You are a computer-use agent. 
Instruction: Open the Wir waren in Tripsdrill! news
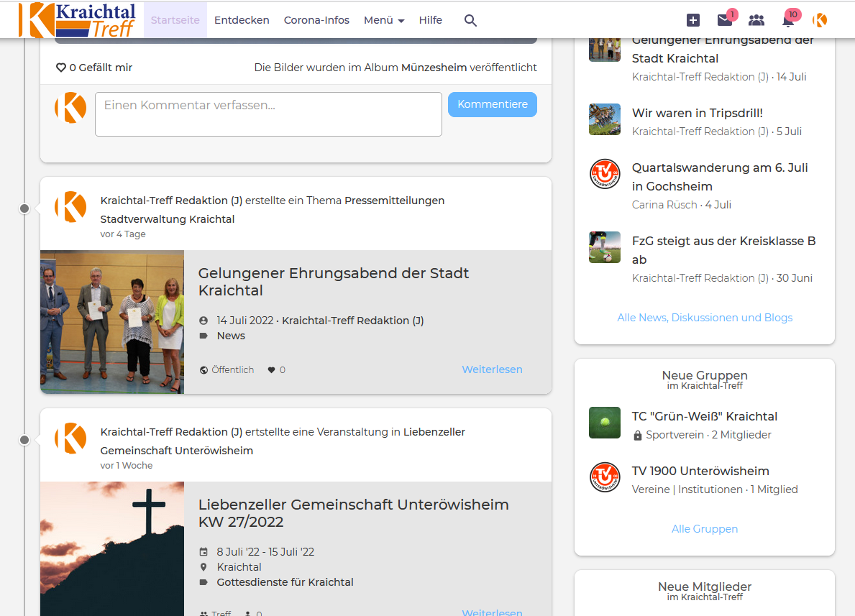[x=697, y=113]
